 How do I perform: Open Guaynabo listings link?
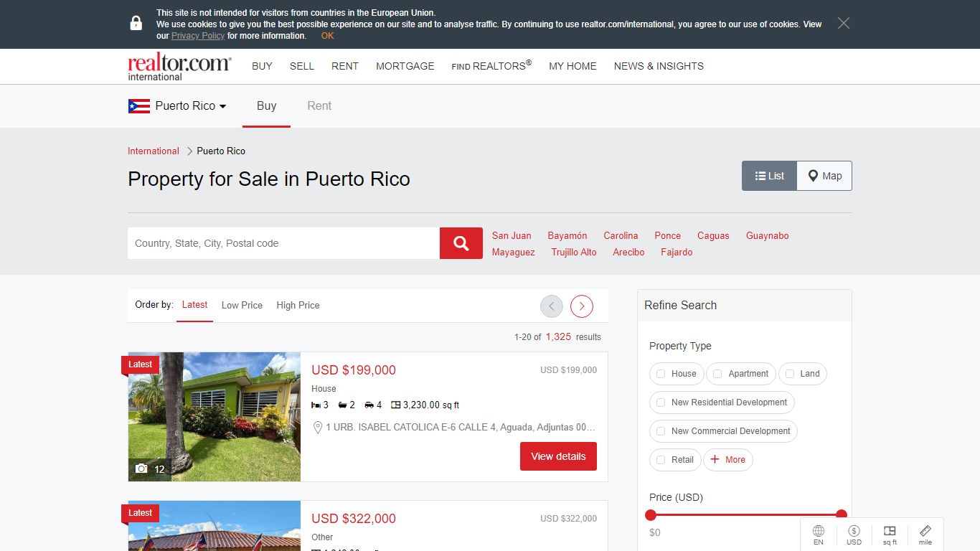pos(767,235)
